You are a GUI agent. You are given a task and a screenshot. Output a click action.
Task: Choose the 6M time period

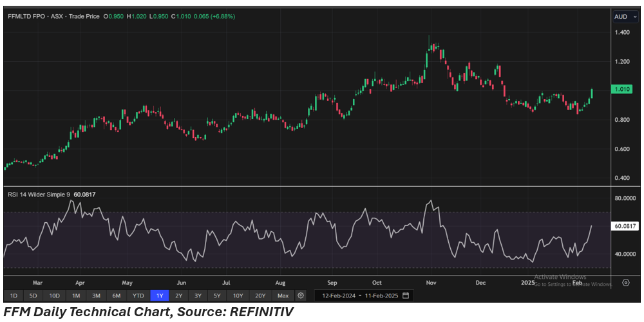point(116,296)
